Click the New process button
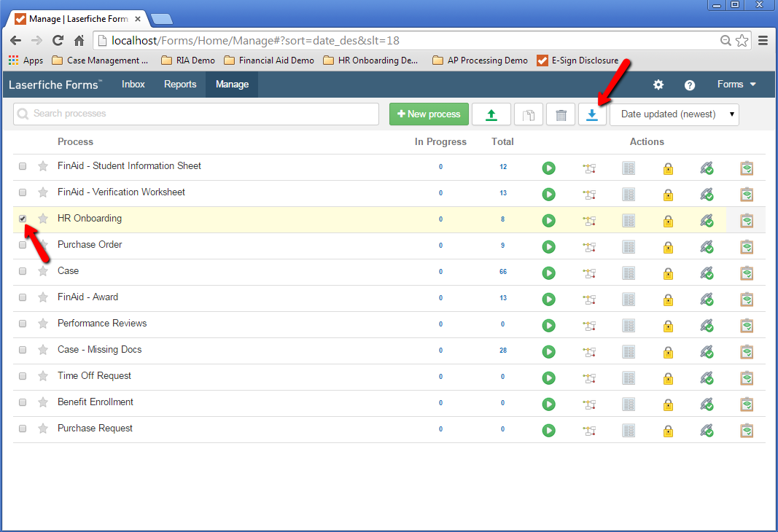The width and height of the screenshot is (778, 532). (429, 114)
